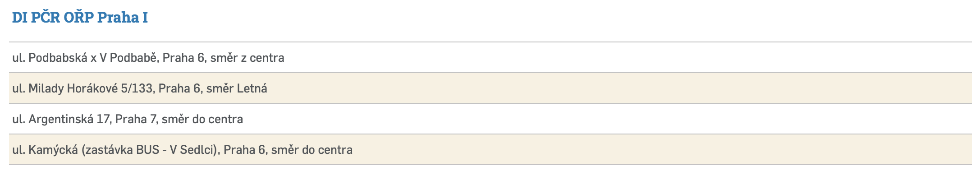The height and width of the screenshot is (185, 980).
Task: Click the 'směr Letná' direction text
Action: click(237, 88)
